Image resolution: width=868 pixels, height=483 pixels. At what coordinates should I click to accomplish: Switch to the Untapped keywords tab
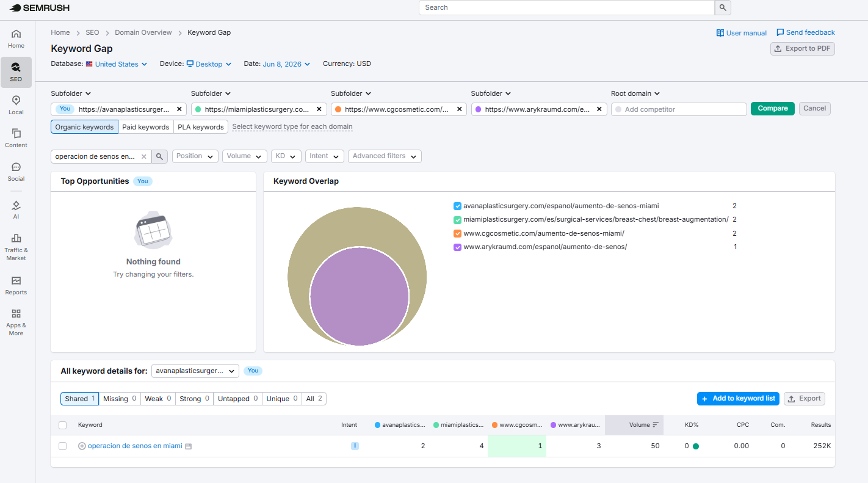coord(238,399)
